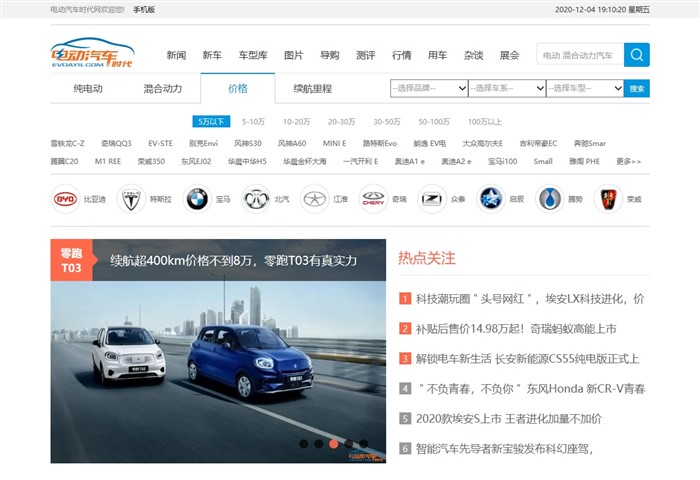700x480 pixels.
Task: Select the 20-30万 price filter
Action: coord(342,121)
